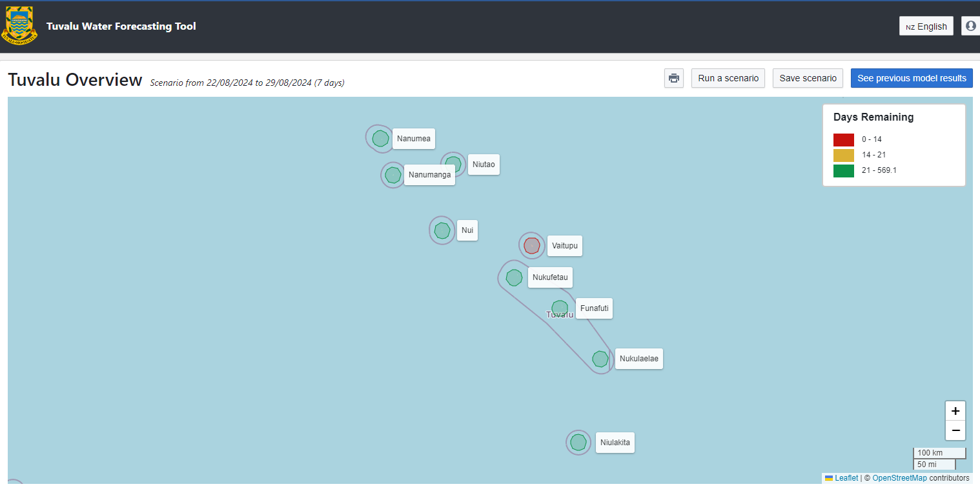
Task: Click the Nukulaelae island label
Action: pyautogui.click(x=638, y=359)
